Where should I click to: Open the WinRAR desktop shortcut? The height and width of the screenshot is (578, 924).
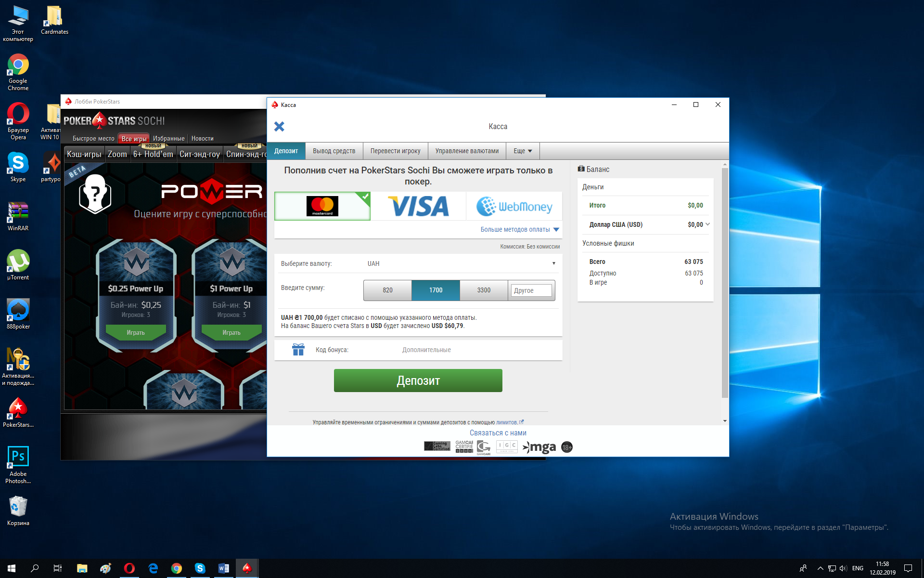click(x=18, y=216)
